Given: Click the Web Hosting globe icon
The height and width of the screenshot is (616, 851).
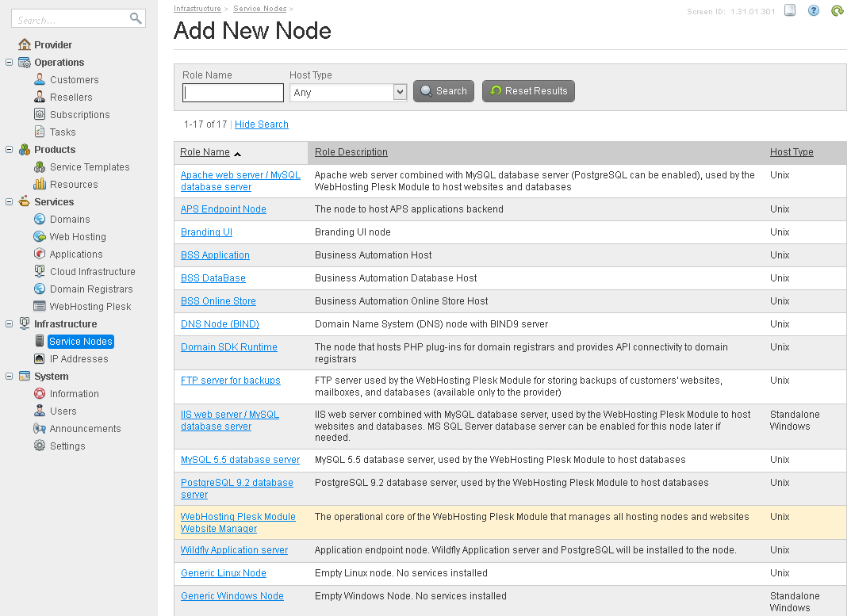Looking at the screenshot, I should coord(40,236).
